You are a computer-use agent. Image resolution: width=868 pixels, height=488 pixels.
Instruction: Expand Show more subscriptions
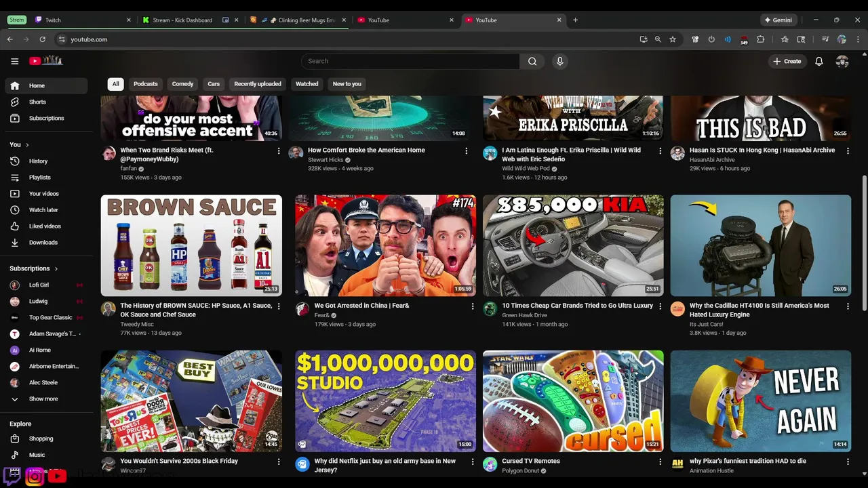point(47,399)
